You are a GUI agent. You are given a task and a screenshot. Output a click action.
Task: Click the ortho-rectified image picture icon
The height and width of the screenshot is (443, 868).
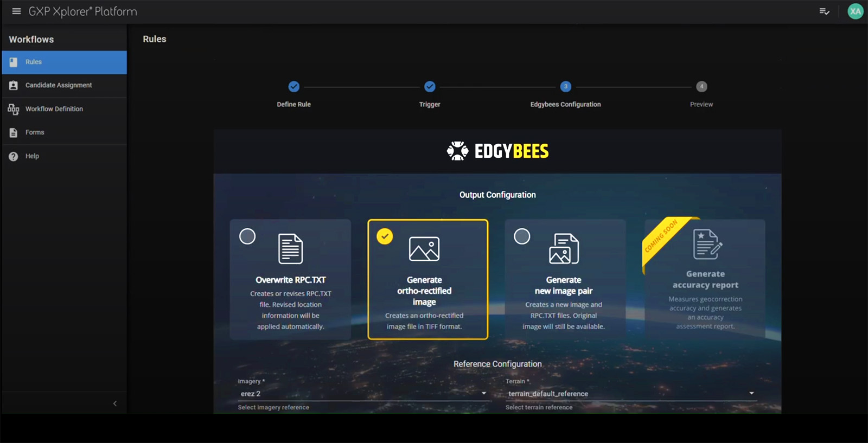[x=424, y=249]
